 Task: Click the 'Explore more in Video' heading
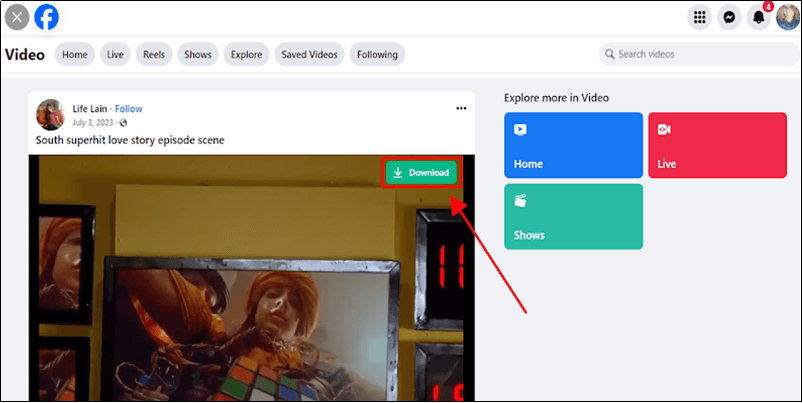coord(557,98)
